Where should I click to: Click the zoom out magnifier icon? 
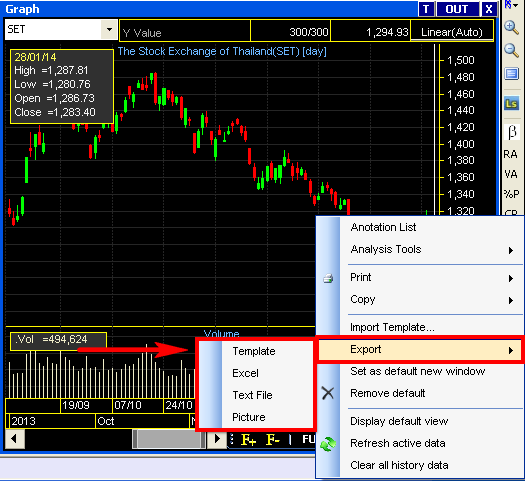pyautogui.click(x=511, y=50)
